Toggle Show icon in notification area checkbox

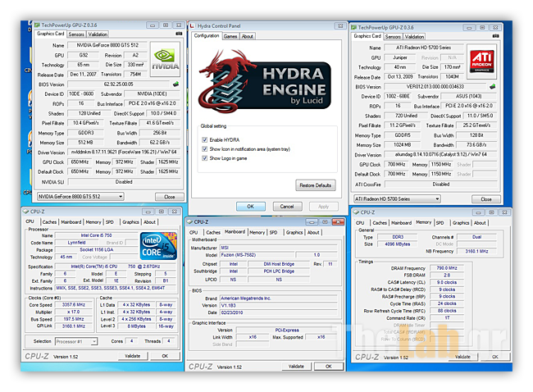(x=205, y=149)
